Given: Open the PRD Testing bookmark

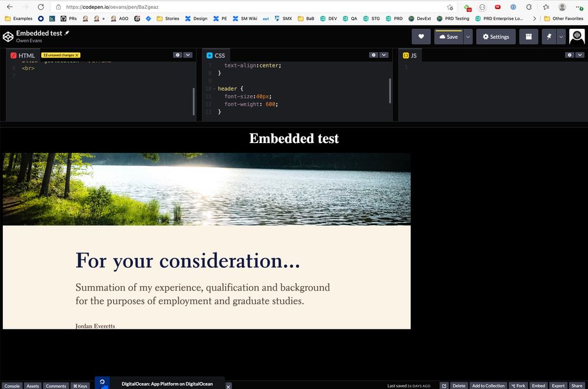Looking at the screenshot, I should click(453, 18).
